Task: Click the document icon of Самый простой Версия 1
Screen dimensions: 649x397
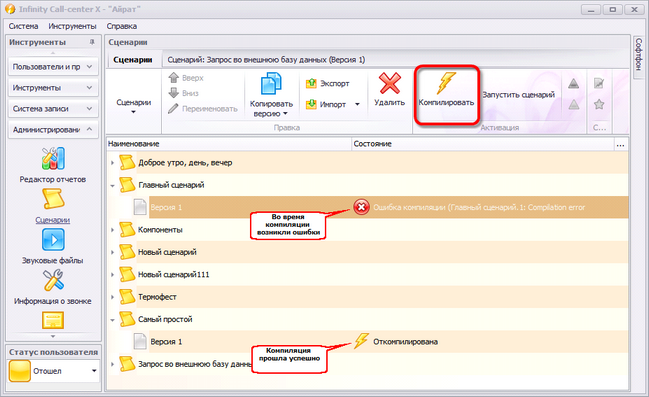Action: click(x=140, y=342)
